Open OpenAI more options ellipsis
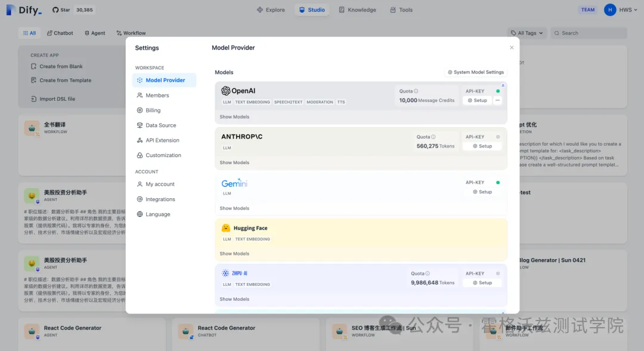 tap(497, 100)
